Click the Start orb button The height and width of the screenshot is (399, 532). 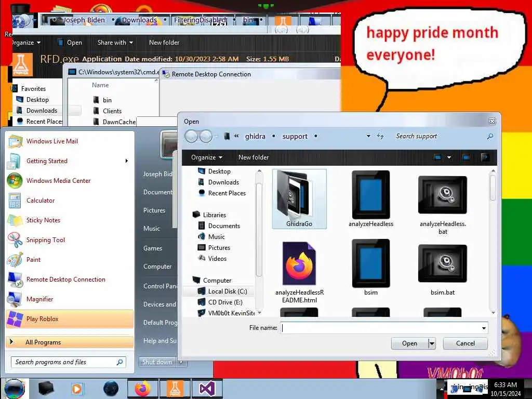pos(14,389)
